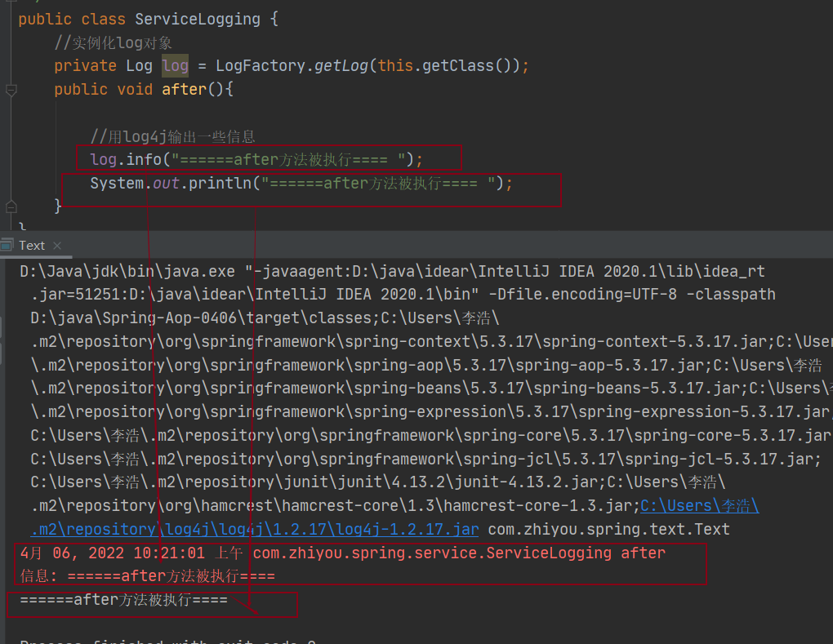Click the run configuration icon beside Text tab
The width and height of the screenshot is (833, 644).
point(7,245)
